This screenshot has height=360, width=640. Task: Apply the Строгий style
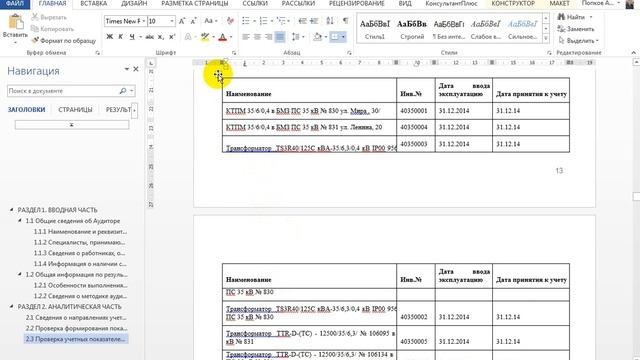click(412, 29)
